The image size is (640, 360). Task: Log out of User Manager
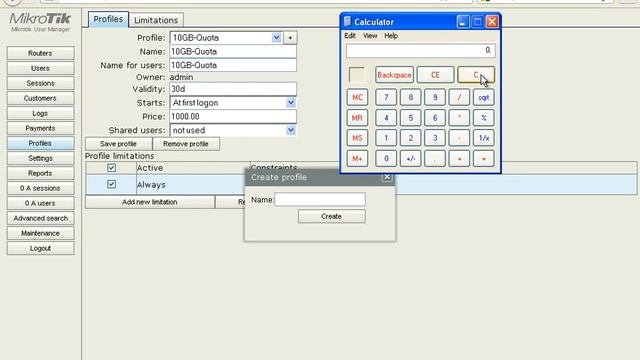point(40,248)
